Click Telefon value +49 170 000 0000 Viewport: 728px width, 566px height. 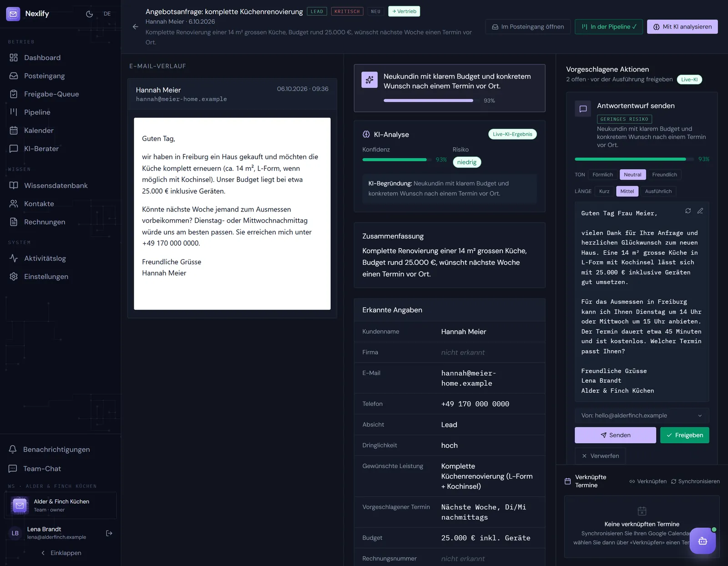[475, 404]
